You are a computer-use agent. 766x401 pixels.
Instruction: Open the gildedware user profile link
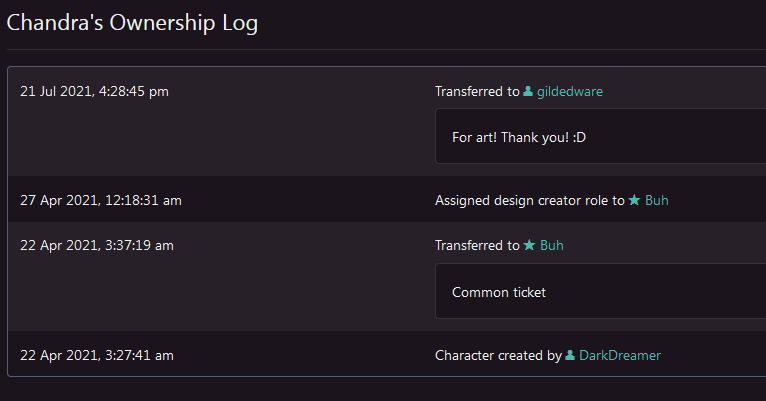pyautogui.click(x=570, y=92)
